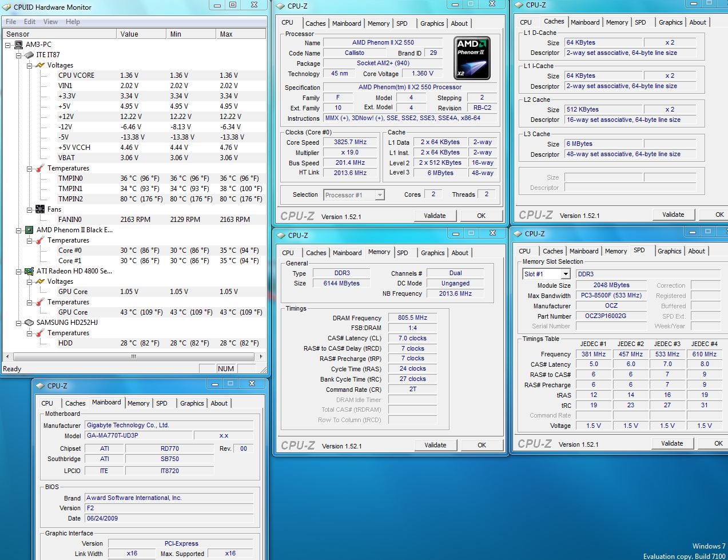Open the Help menu in Hardware Monitor
Viewport: 728px width, 560px height.
point(73,22)
